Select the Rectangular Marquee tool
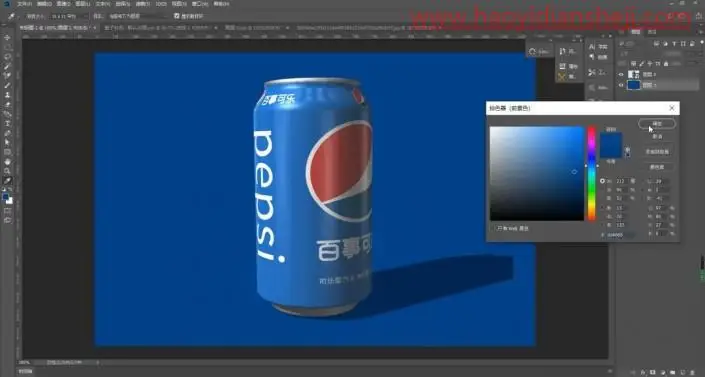This screenshot has height=377, width=705. point(7,47)
